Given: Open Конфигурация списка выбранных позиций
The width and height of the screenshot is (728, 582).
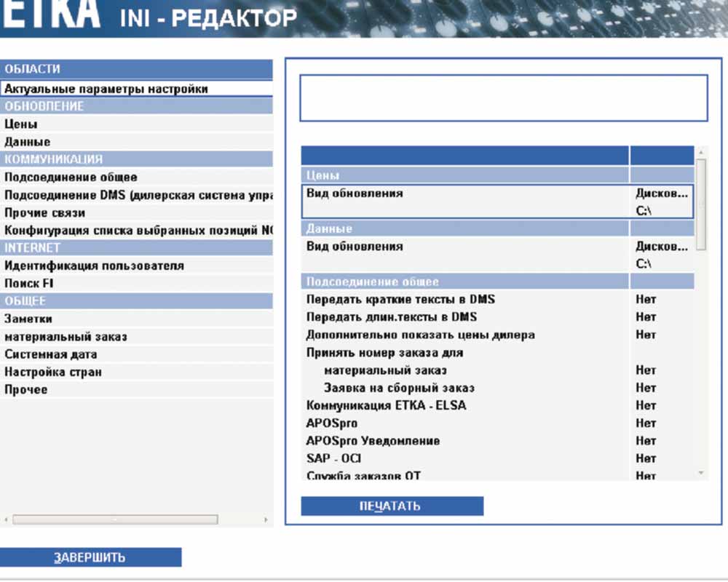Looking at the screenshot, I should pos(138,231).
